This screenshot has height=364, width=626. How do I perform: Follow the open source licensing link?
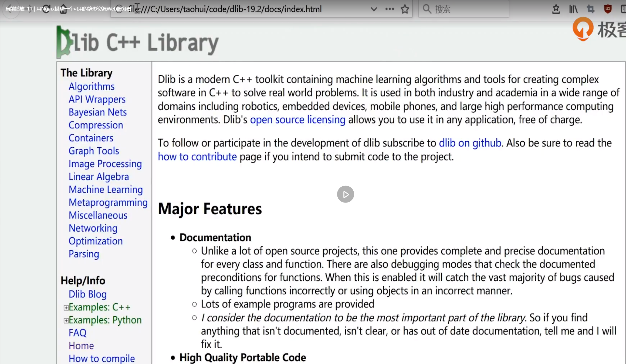[x=298, y=120]
